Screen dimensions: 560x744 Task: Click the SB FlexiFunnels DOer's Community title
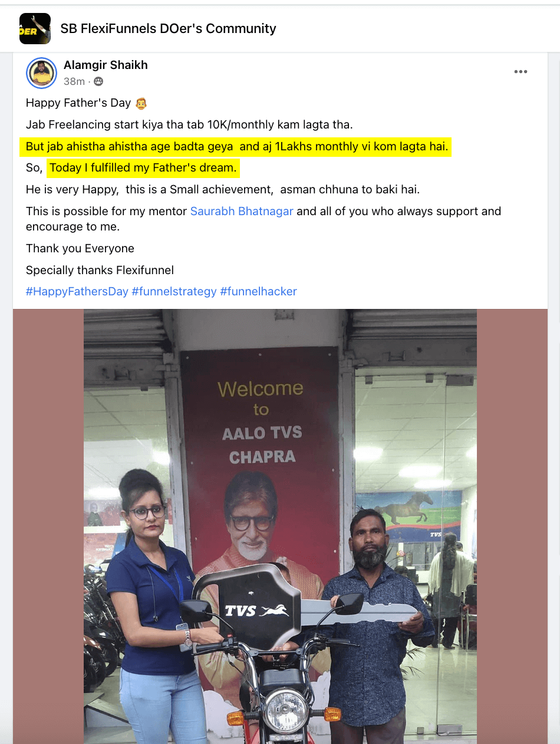[168, 28]
